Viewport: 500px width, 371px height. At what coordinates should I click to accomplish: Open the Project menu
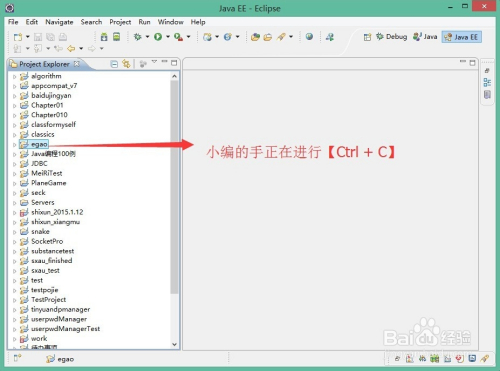click(x=120, y=22)
